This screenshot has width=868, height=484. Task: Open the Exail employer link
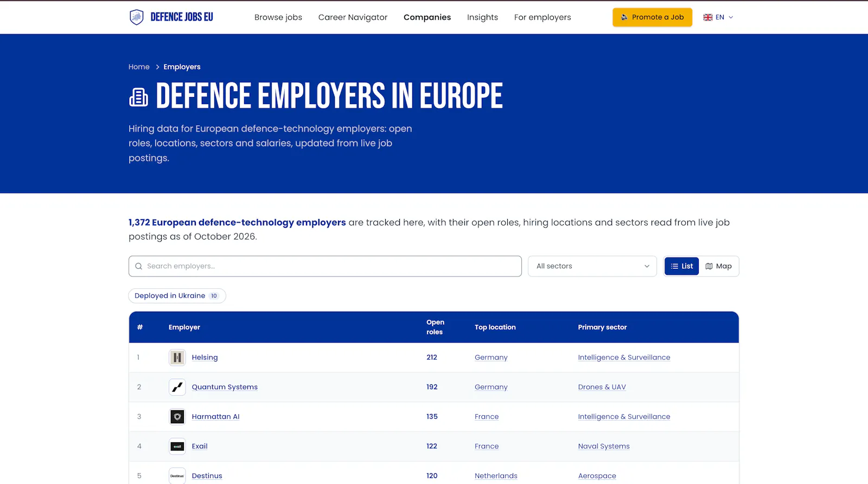pyautogui.click(x=200, y=447)
